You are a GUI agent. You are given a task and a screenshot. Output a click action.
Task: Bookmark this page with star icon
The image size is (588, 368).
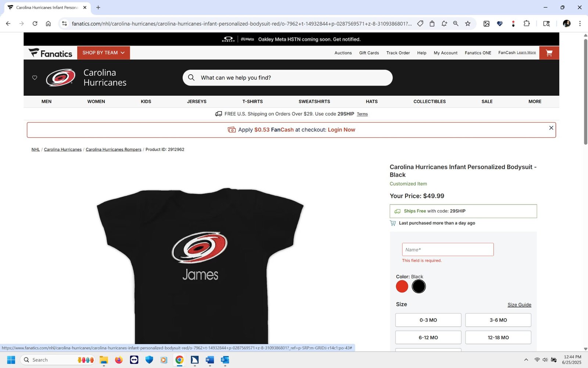(467, 24)
